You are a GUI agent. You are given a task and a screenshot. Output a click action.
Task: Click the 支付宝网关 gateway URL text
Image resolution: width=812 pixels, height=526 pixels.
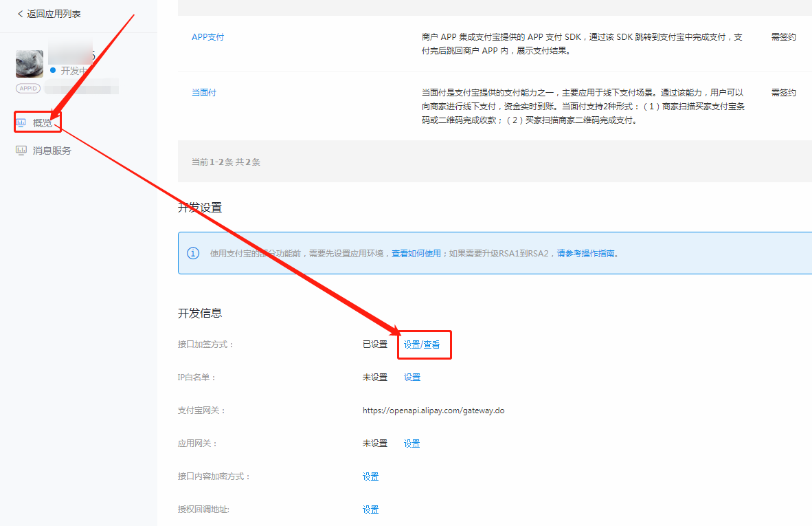433,410
